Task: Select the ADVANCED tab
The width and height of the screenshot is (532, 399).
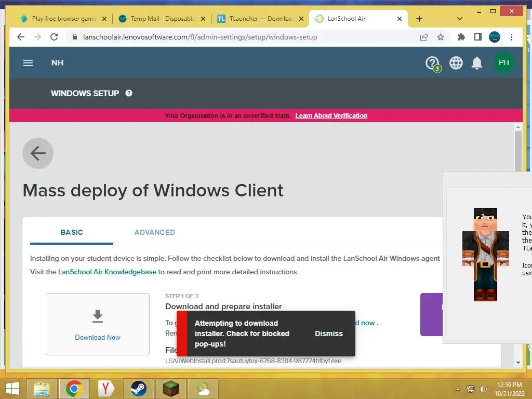Action: pyautogui.click(x=155, y=232)
